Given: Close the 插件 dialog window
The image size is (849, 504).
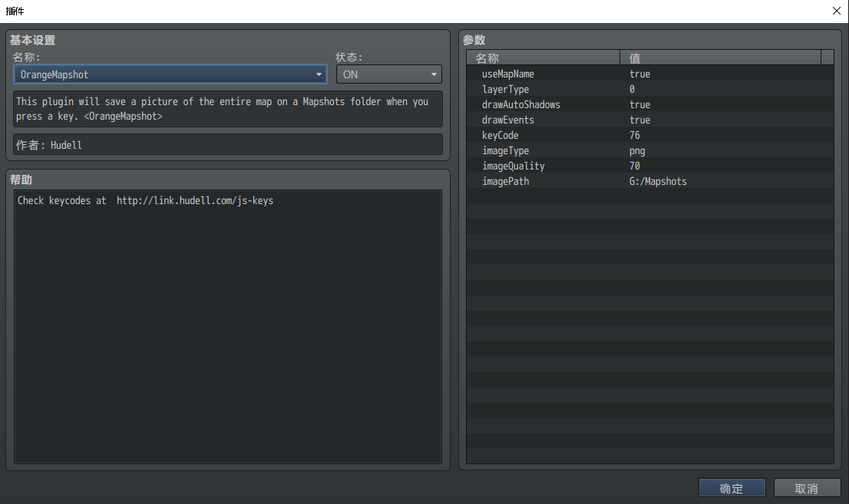Looking at the screenshot, I should (837, 11).
